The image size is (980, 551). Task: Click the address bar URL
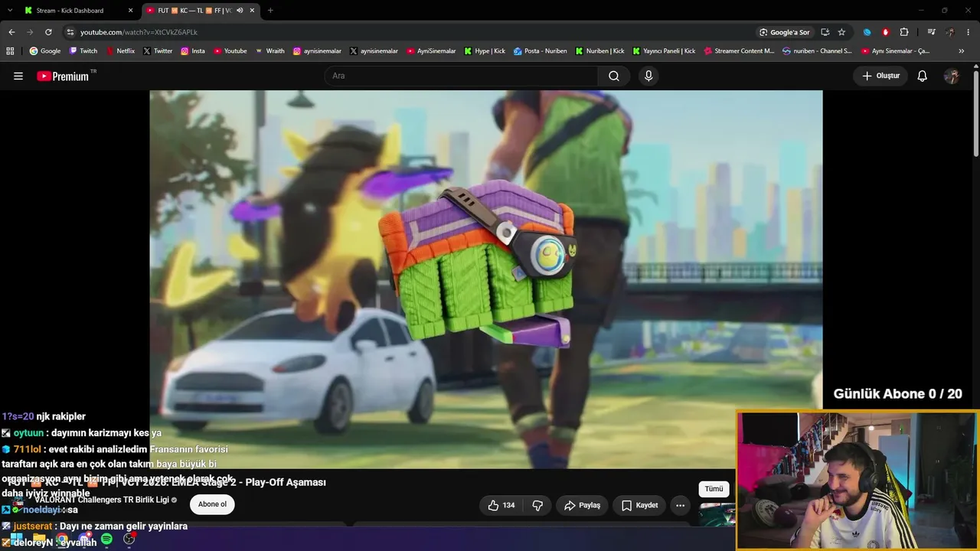click(x=139, y=32)
